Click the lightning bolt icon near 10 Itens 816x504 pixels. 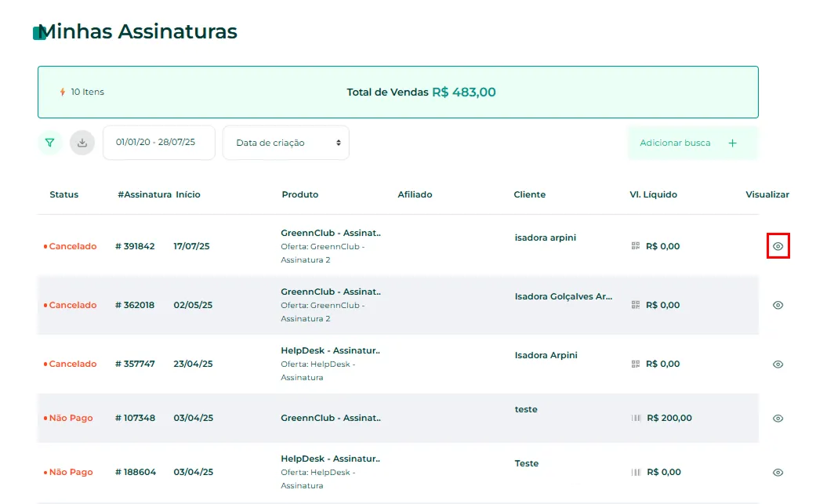point(63,92)
